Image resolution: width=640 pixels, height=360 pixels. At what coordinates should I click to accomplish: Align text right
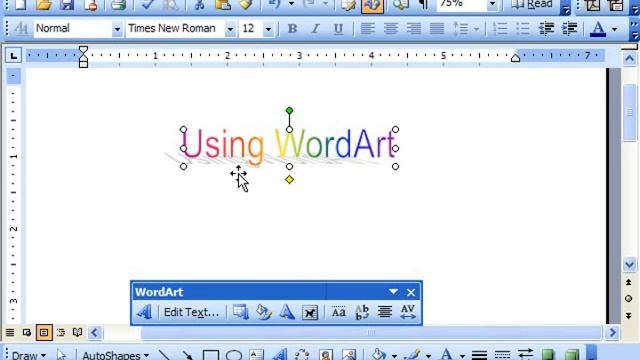[413, 29]
